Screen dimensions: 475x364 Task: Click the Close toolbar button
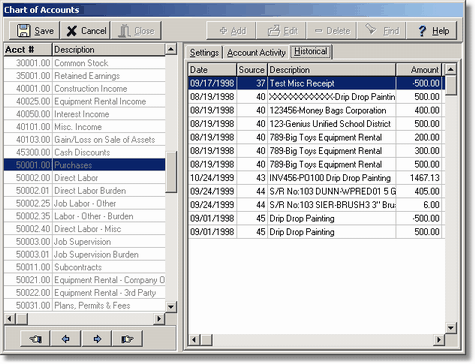pos(136,31)
